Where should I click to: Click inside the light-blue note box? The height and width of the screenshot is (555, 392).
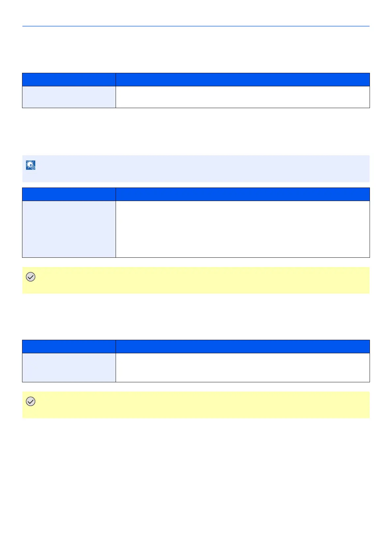(x=196, y=169)
